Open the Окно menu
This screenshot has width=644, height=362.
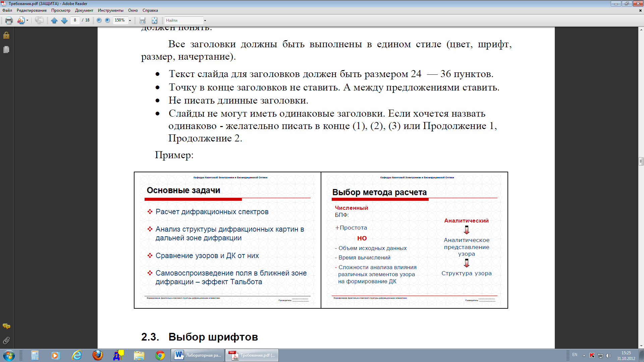[133, 10]
